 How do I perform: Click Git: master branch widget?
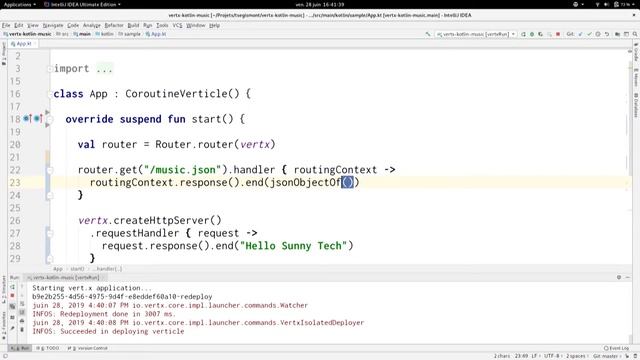(606, 356)
